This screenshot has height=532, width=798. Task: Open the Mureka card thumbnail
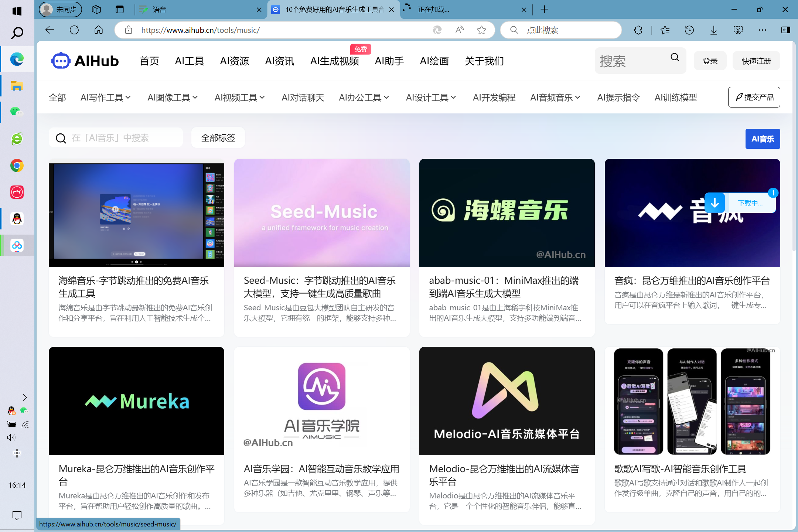tap(136, 401)
